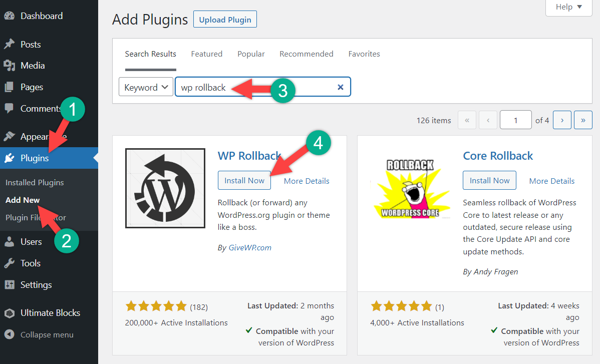This screenshot has width=600, height=364.
Task: Focus the plugin search field
Action: 263,87
